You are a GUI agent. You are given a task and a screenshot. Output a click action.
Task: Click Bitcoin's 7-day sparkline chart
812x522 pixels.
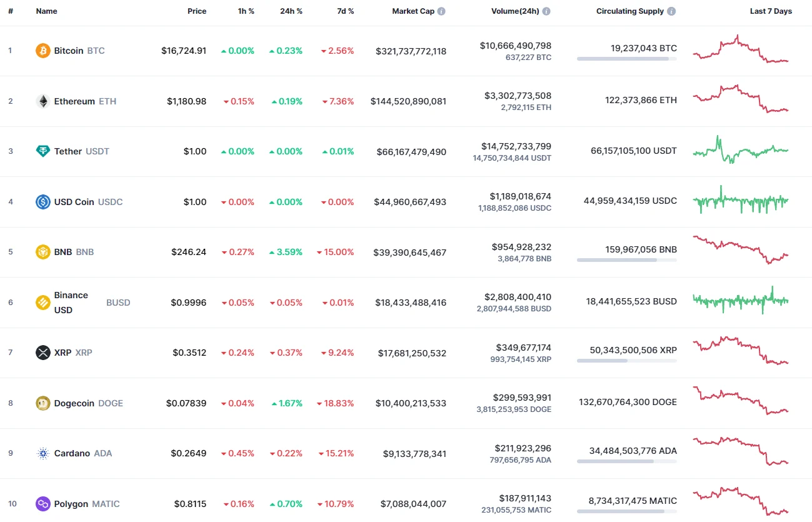tap(740, 51)
